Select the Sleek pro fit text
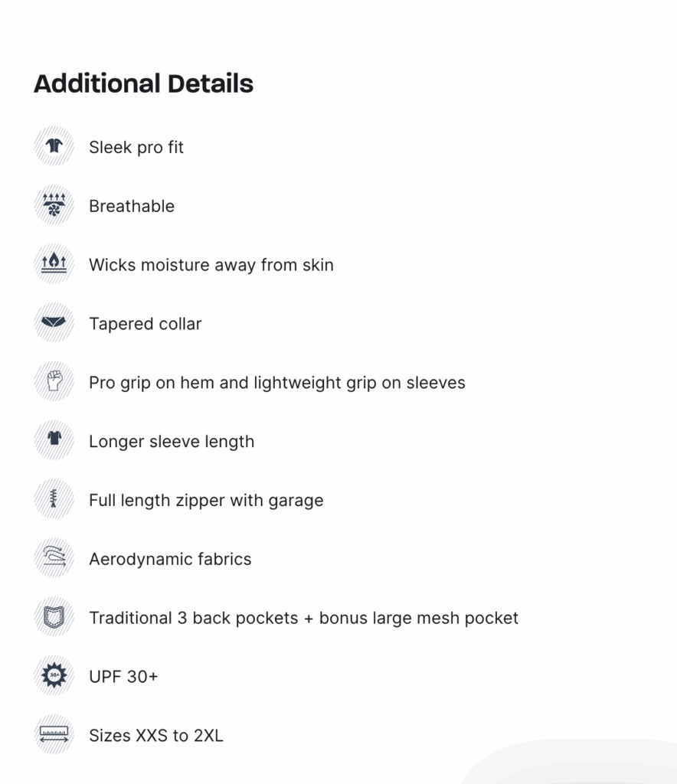Image resolution: width=677 pixels, height=784 pixels. click(x=136, y=148)
